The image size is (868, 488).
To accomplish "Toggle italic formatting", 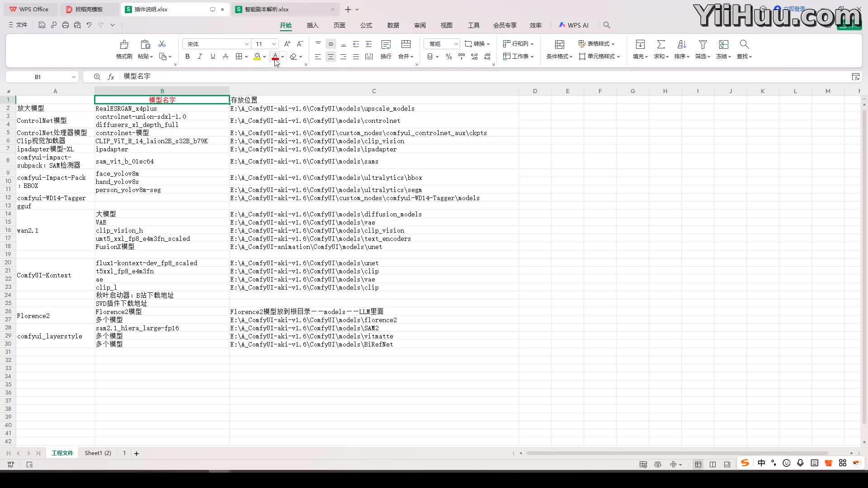I will click(x=200, y=56).
